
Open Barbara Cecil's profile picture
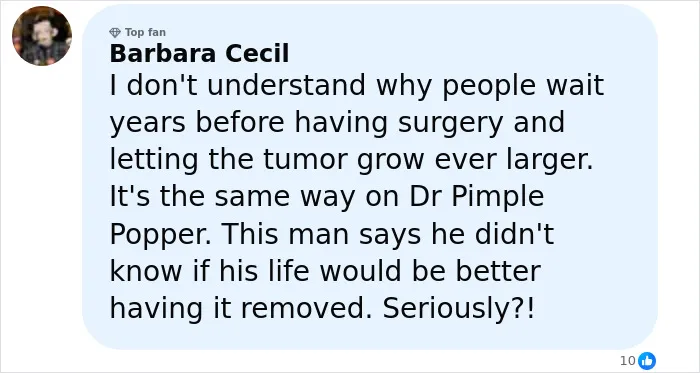point(42,36)
